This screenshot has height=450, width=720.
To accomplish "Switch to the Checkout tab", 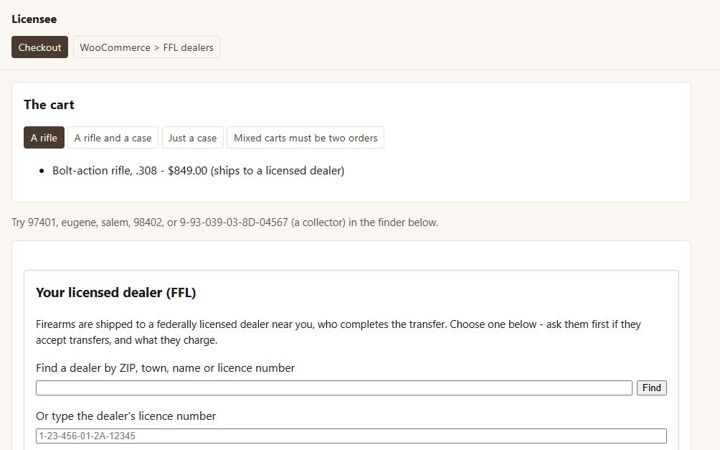I will pos(39,47).
